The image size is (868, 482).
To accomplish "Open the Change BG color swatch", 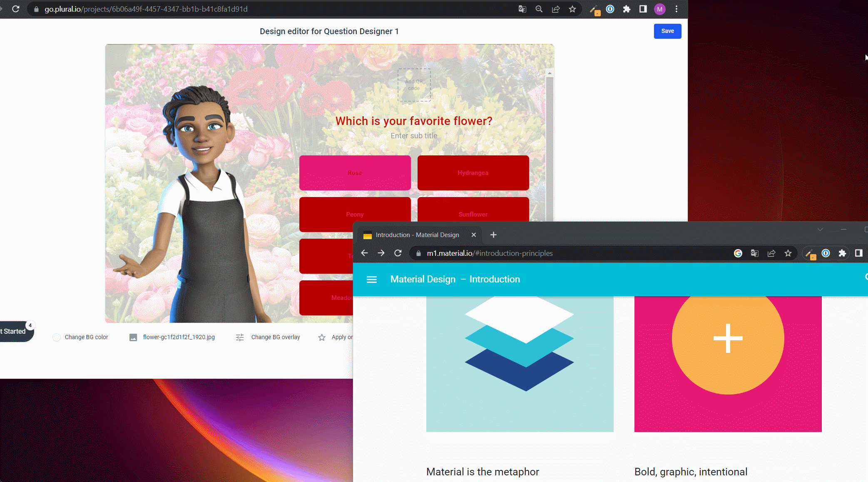I will point(57,337).
